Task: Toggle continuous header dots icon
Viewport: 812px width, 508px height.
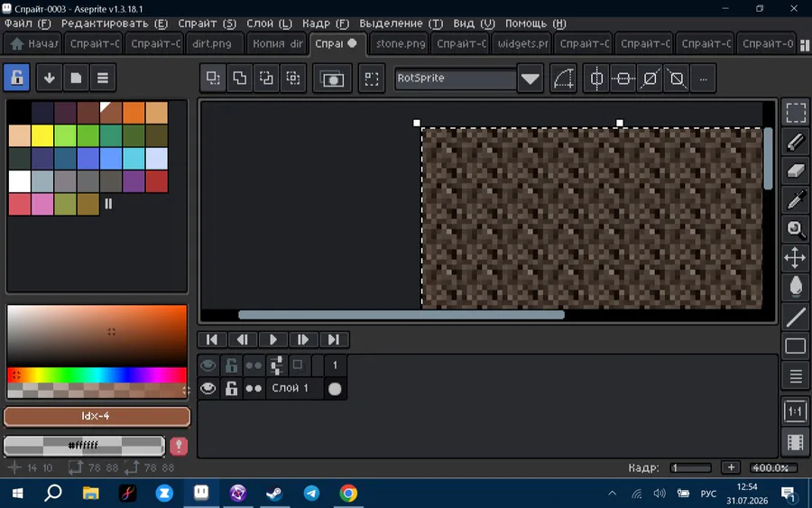Action: (254, 365)
